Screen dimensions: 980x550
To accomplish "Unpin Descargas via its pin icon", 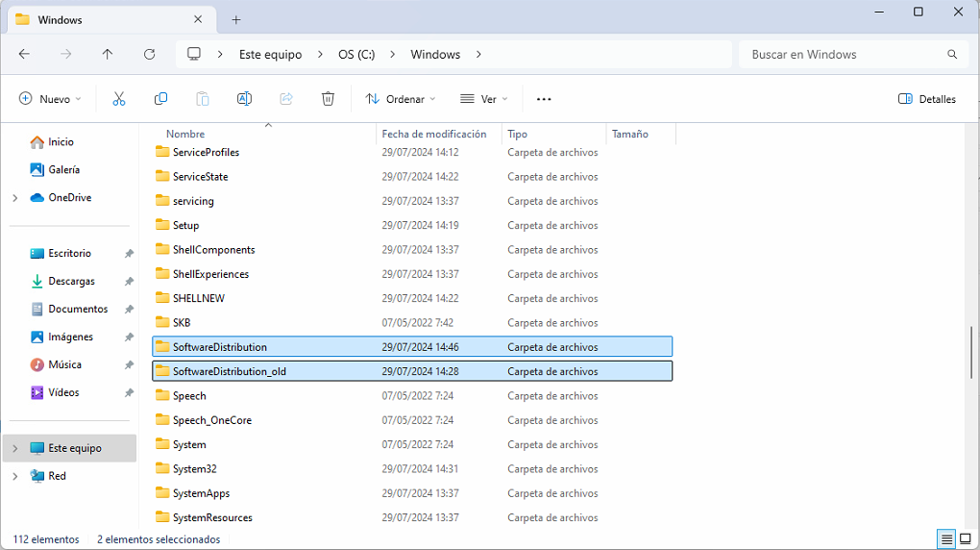I will pos(129,282).
